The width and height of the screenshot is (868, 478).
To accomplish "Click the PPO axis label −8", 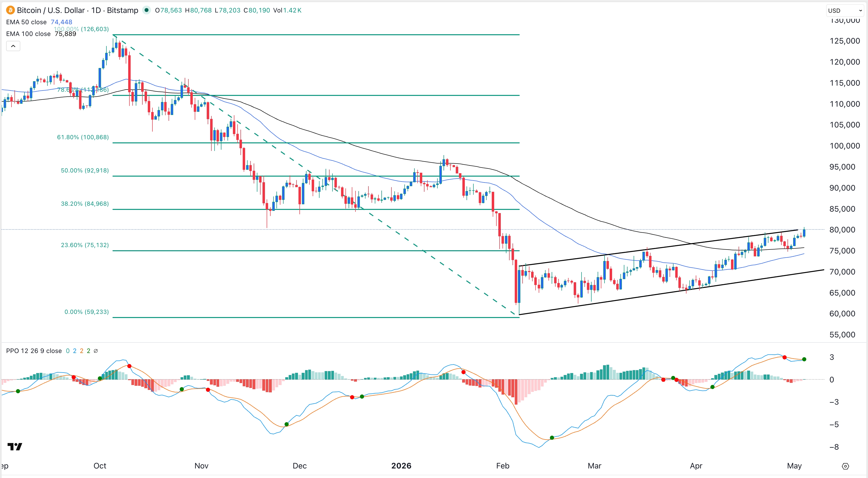I will [834, 447].
